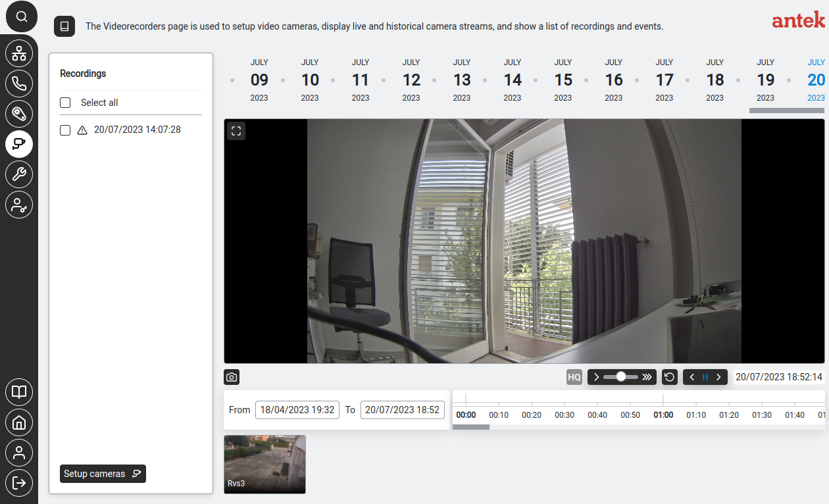Select the July 18 2023 date
The height and width of the screenshot is (504, 829).
point(715,80)
